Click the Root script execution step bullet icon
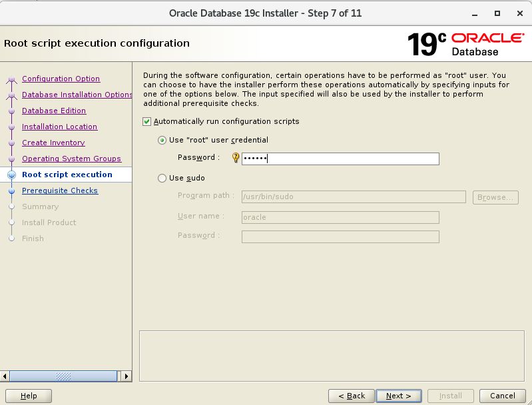The width and height of the screenshot is (532, 405). click(x=11, y=175)
